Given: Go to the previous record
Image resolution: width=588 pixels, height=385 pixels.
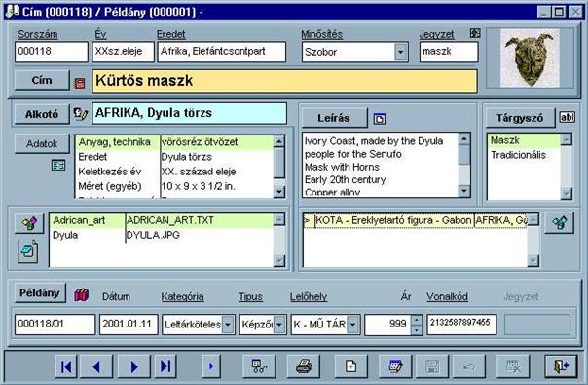Looking at the screenshot, I should coord(96,366).
